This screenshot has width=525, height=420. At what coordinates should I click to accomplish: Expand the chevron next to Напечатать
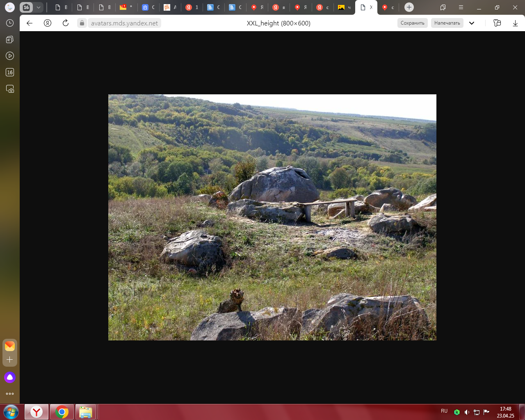472,23
